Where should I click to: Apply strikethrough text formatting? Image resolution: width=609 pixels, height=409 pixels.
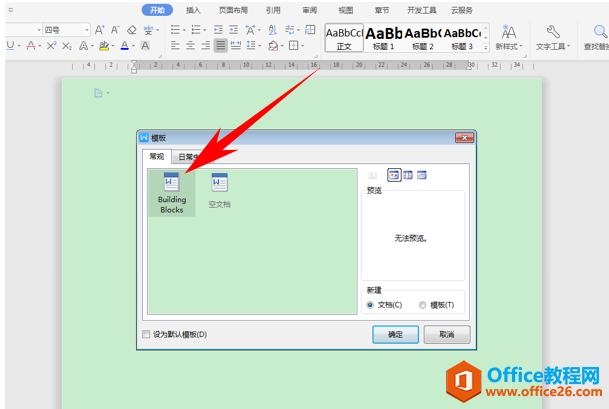click(x=31, y=45)
